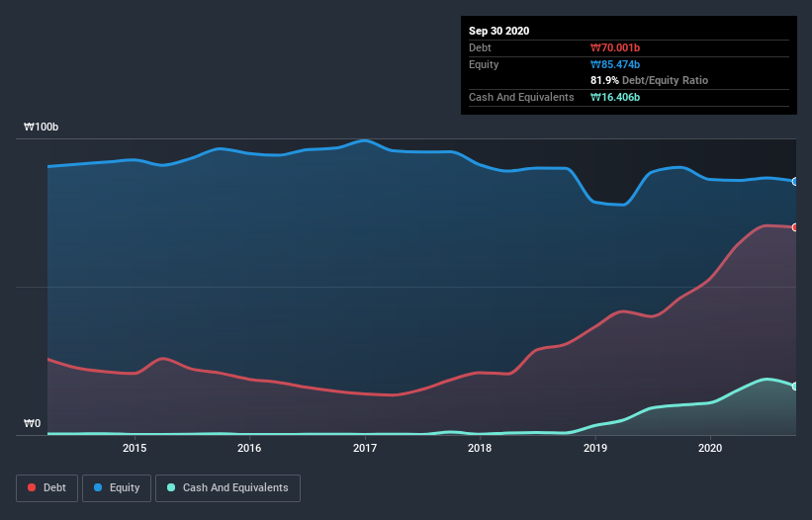Click the 2019 x-axis label
The height and width of the screenshot is (520, 812).
click(x=595, y=448)
